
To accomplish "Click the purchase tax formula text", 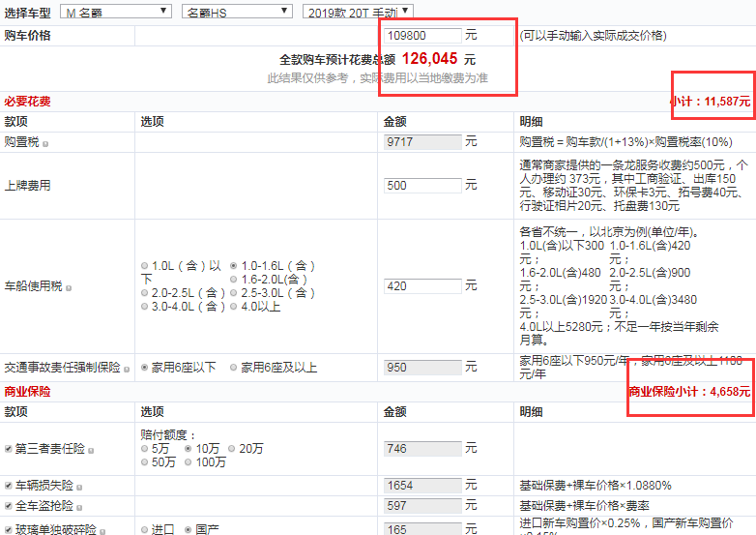I will [x=625, y=142].
